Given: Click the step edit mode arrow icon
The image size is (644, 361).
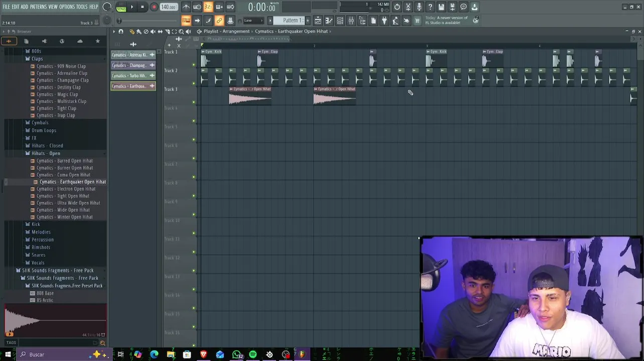Looking at the screenshot, I should point(197,21).
